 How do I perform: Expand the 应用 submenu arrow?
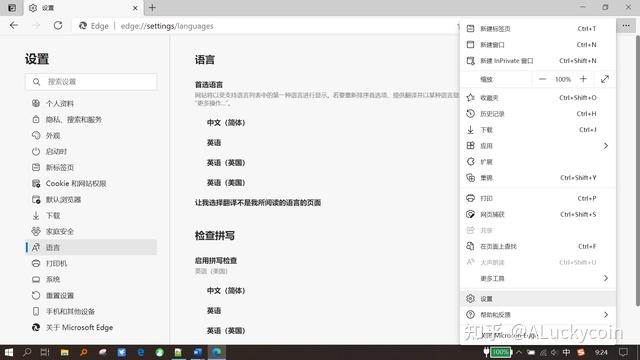point(606,146)
